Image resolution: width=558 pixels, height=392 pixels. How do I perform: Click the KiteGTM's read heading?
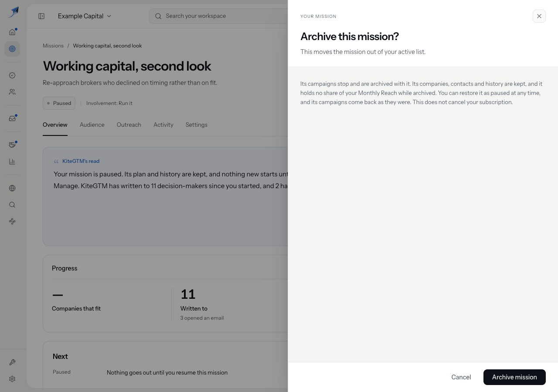[x=81, y=161]
